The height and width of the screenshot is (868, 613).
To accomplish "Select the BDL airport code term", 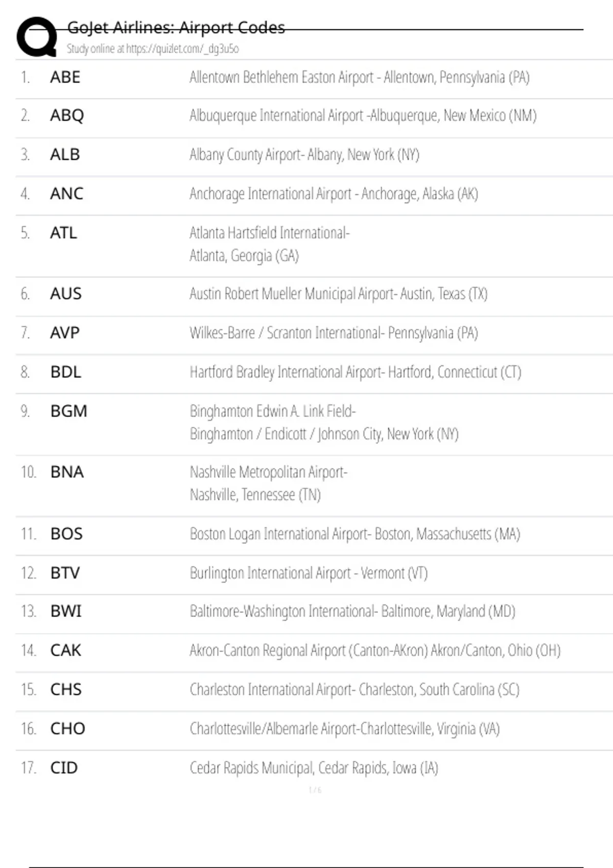I will [x=66, y=372].
